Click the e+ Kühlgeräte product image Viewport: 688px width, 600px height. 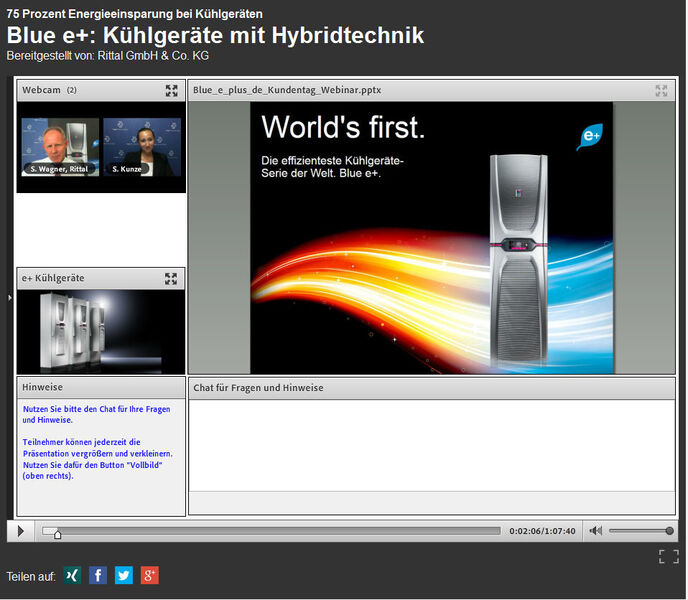click(x=101, y=332)
